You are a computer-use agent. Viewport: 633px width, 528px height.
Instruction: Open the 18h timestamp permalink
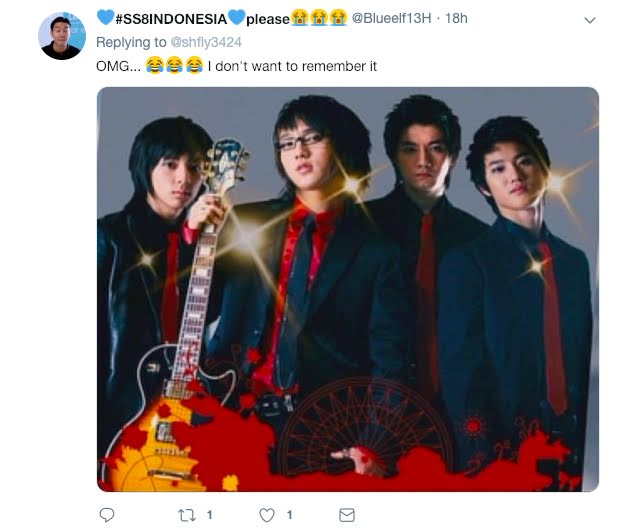click(x=456, y=18)
